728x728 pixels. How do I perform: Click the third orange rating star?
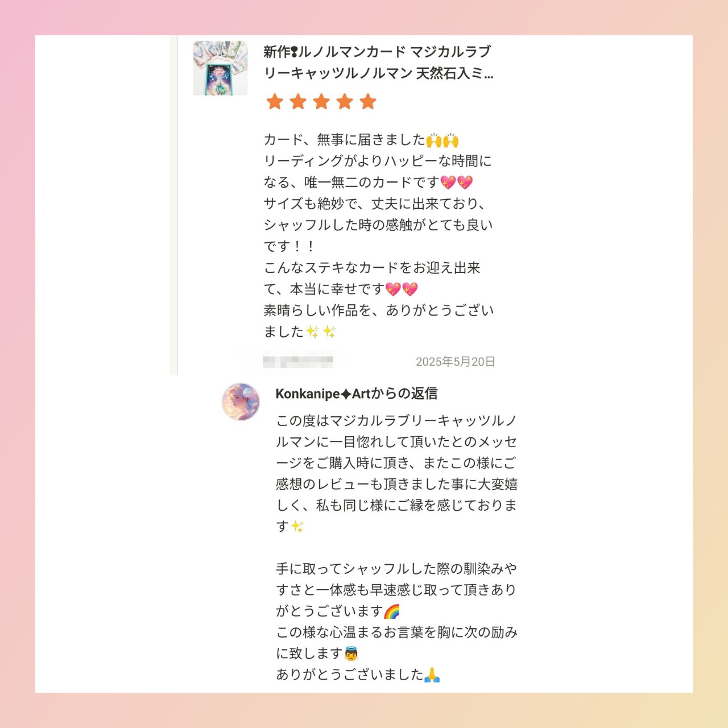tap(321, 102)
